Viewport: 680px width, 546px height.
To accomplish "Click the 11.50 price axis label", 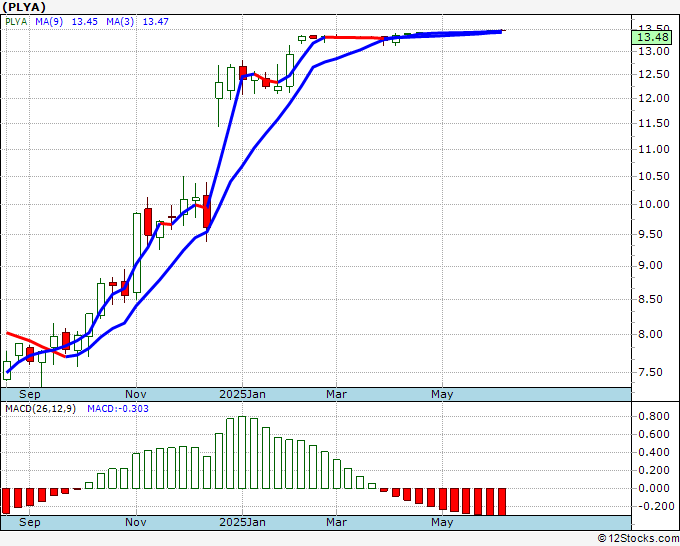I will tap(654, 124).
